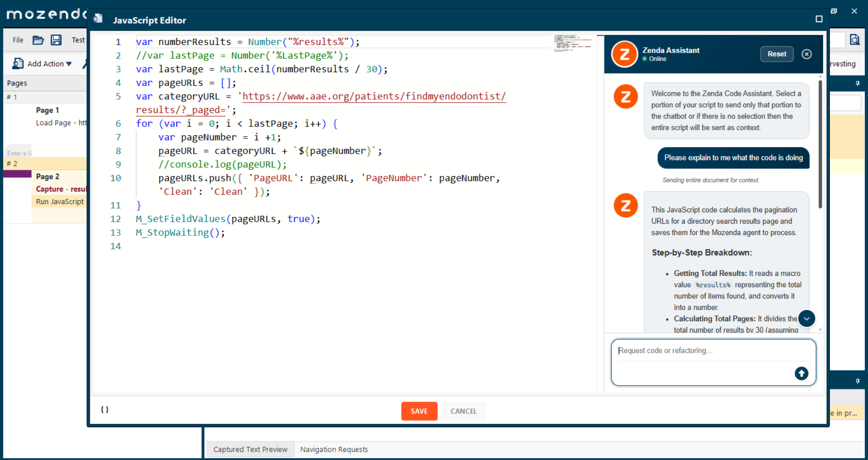Click the page search icon in main window
This screenshot has width=868, height=460.
coord(854,40)
